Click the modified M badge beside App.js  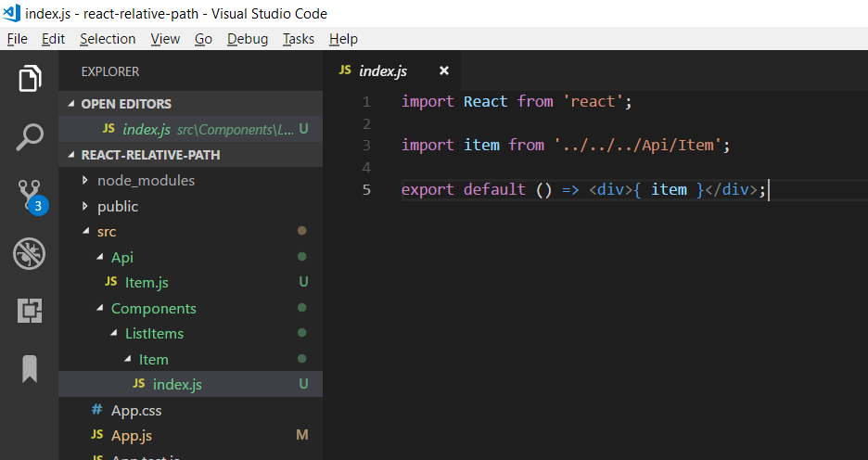click(x=302, y=435)
